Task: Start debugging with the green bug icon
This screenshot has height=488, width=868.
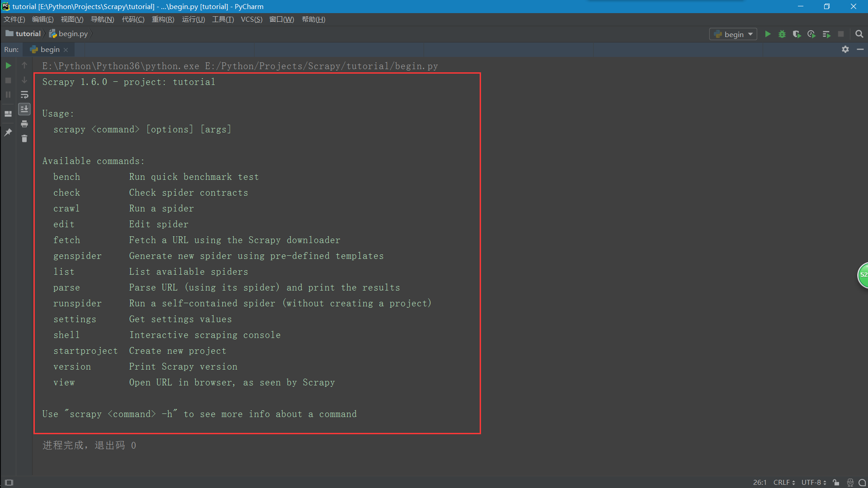Action: tap(782, 34)
